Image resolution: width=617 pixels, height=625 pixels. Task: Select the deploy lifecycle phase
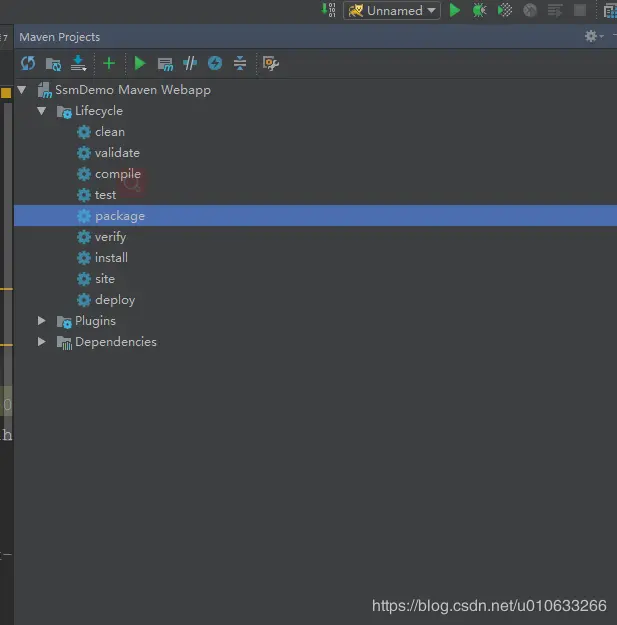[115, 300]
